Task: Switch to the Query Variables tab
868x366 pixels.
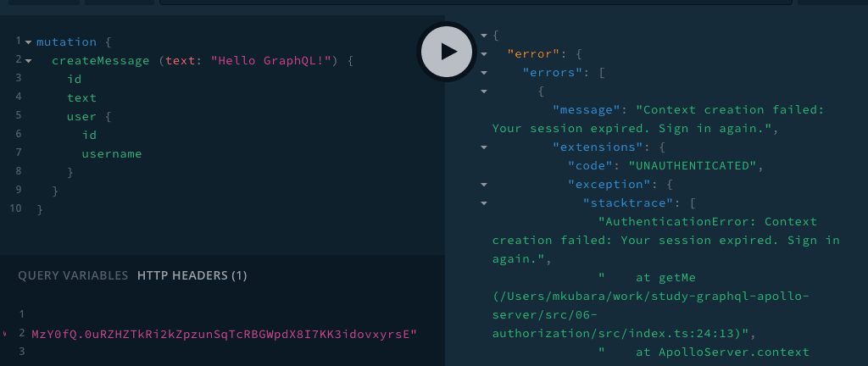Action: tap(73, 275)
